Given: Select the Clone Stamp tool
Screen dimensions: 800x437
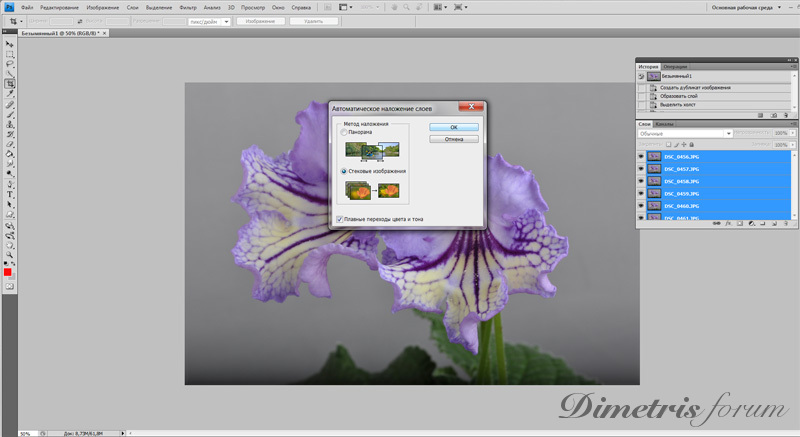Looking at the screenshot, I should 9,124.
